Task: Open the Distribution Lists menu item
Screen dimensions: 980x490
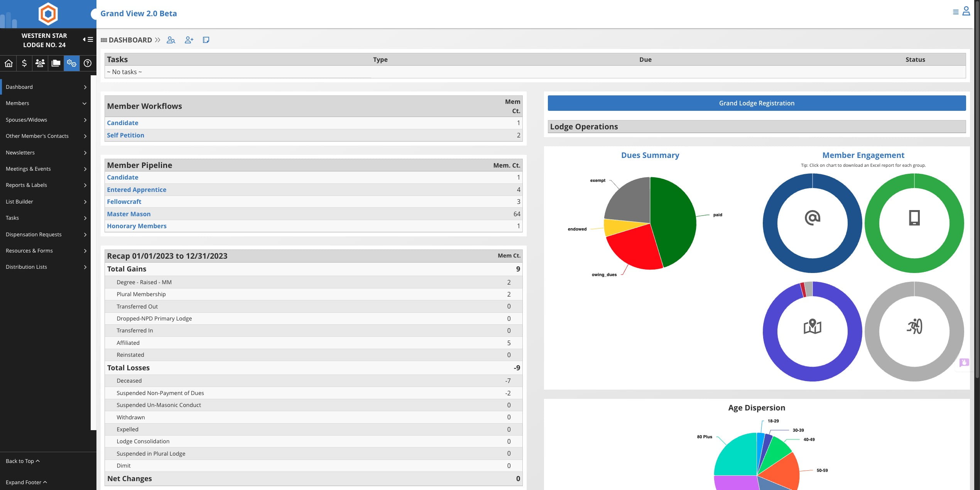Action: (46, 267)
